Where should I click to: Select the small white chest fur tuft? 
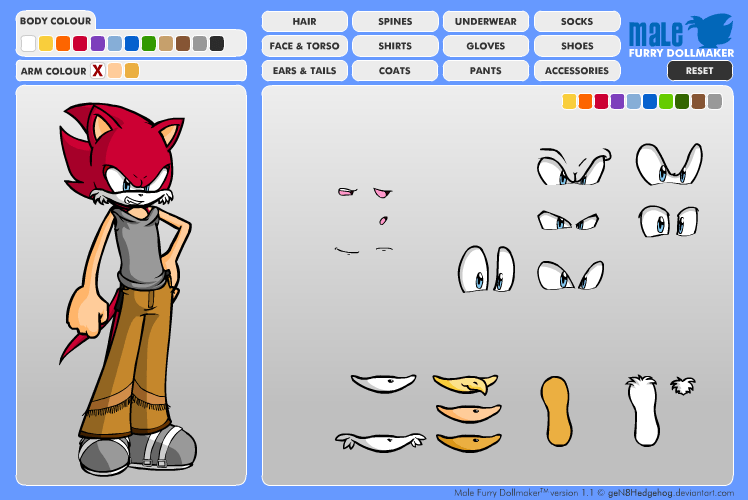[x=683, y=385]
